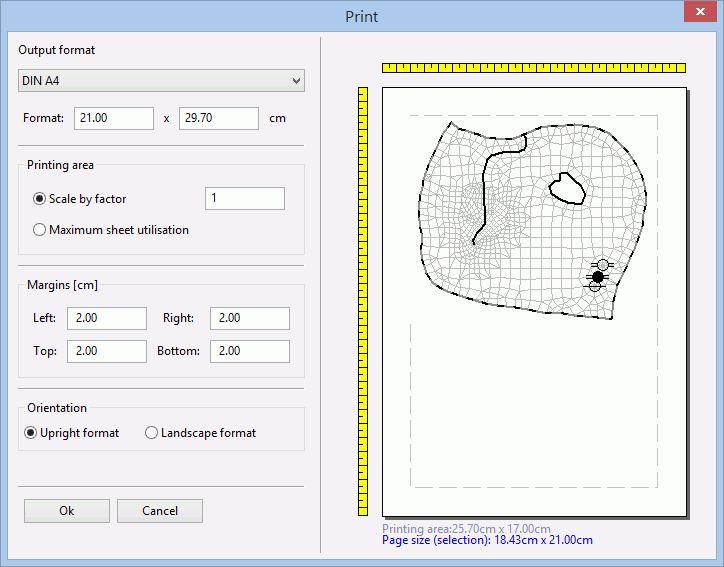Click the vertical yellow ruler beside preview
The height and width of the screenshot is (567, 724).
point(363,301)
